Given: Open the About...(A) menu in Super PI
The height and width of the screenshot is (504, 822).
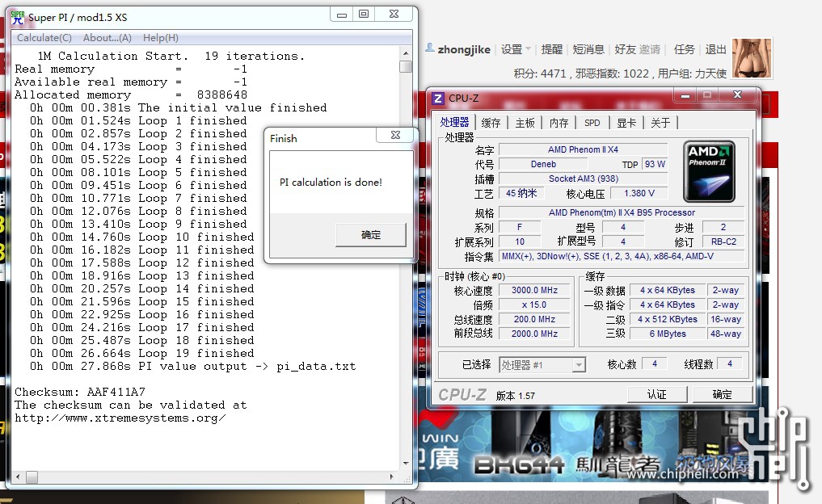Looking at the screenshot, I should [107, 38].
